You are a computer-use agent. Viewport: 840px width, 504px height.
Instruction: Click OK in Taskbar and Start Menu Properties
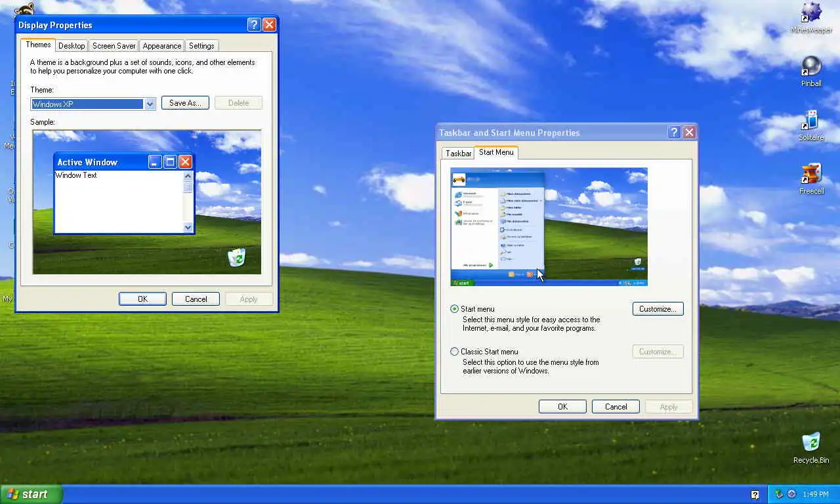click(x=562, y=407)
